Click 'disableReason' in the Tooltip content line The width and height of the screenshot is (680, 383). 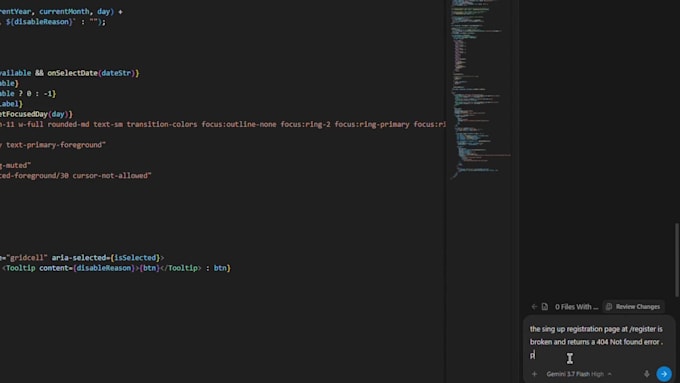click(x=104, y=268)
